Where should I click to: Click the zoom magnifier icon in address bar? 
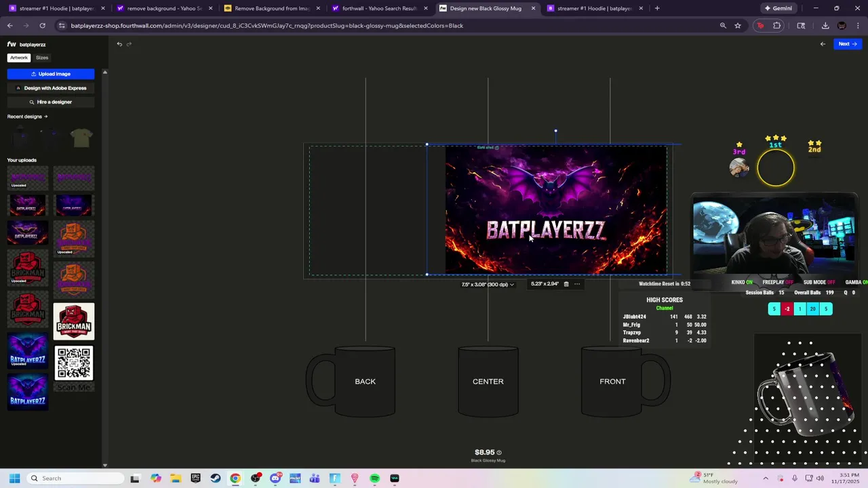tap(723, 26)
